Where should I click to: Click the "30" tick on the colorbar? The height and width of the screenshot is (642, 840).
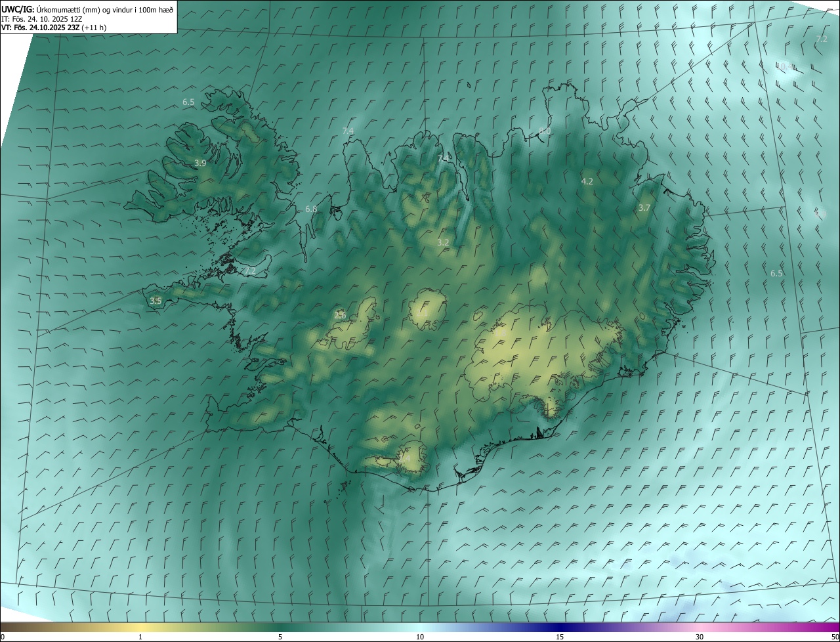(x=700, y=637)
